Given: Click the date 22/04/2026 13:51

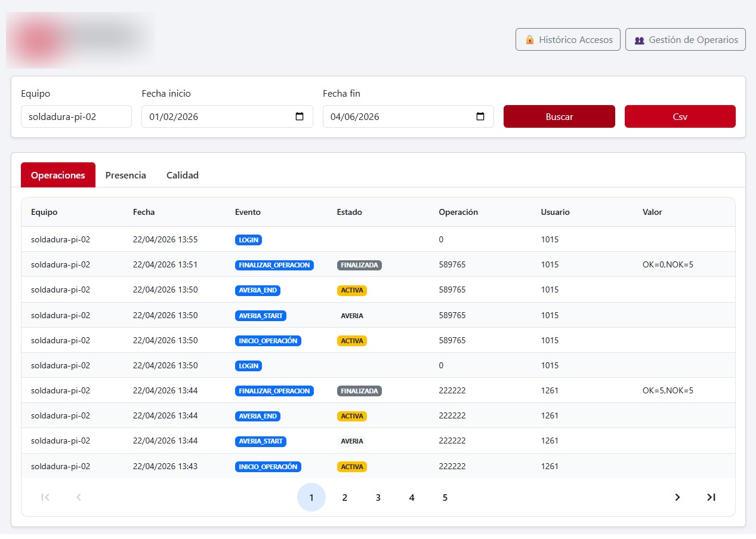Looking at the screenshot, I should (165, 264).
